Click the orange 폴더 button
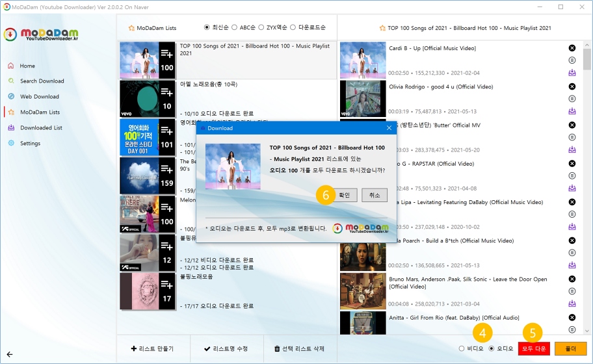 click(x=571, y=348)
